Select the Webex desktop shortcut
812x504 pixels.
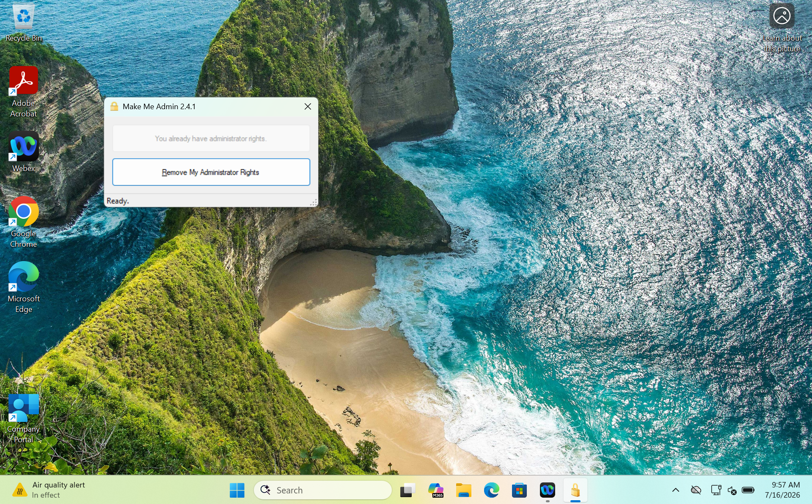point(24,151)
